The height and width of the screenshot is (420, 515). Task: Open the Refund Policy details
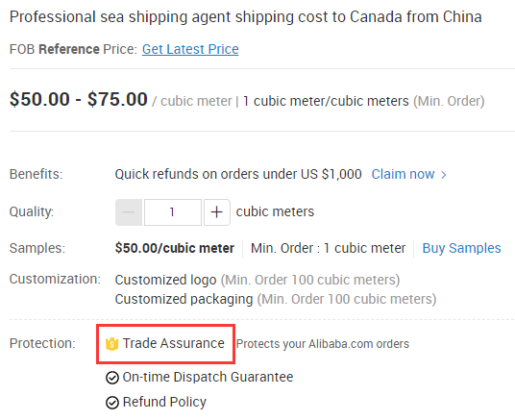pyautogui.click(x=164, y=402)
